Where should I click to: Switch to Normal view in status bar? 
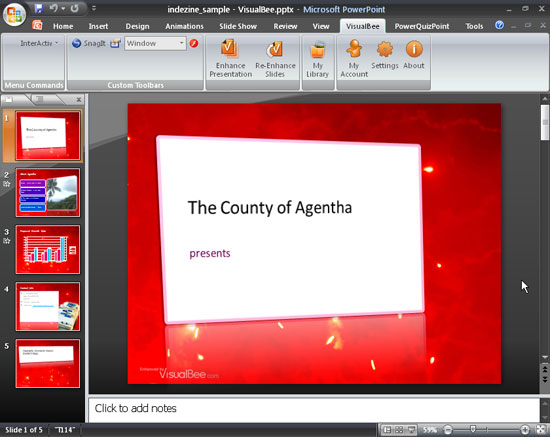coord(387,430)
